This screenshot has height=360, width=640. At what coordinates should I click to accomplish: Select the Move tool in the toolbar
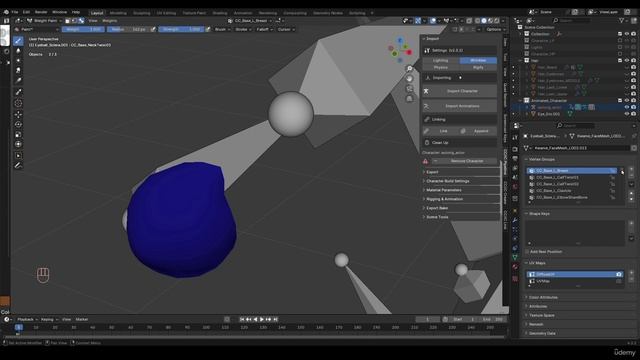pos(18,114)
